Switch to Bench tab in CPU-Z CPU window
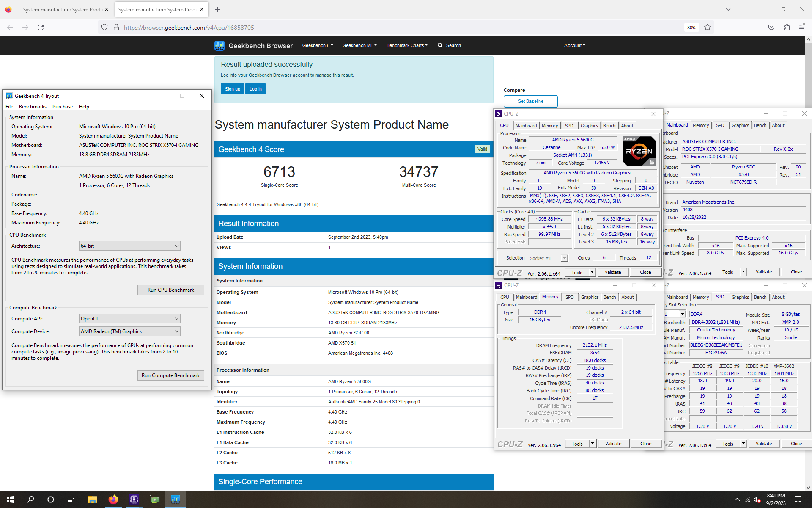 tap(609, 126)
